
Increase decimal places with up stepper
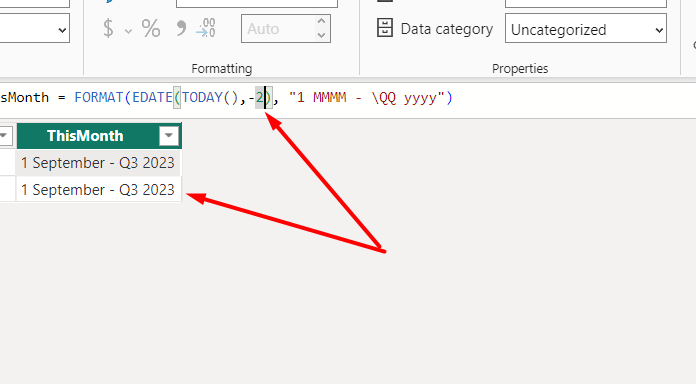[322, 21]
